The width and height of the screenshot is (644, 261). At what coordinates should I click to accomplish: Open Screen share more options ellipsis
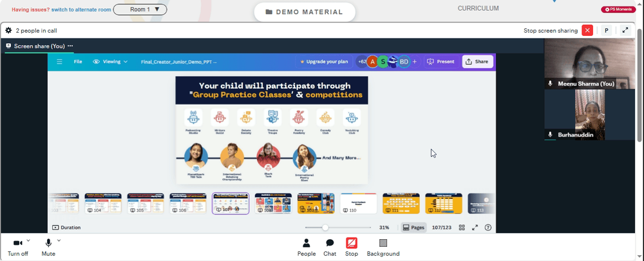[x=70, y=46]
